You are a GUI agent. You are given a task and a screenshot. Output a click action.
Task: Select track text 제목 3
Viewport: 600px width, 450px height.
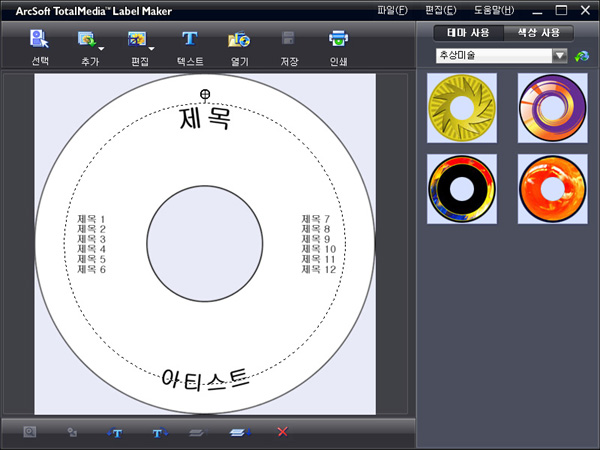pyautogui.click(x=91, y=239)
